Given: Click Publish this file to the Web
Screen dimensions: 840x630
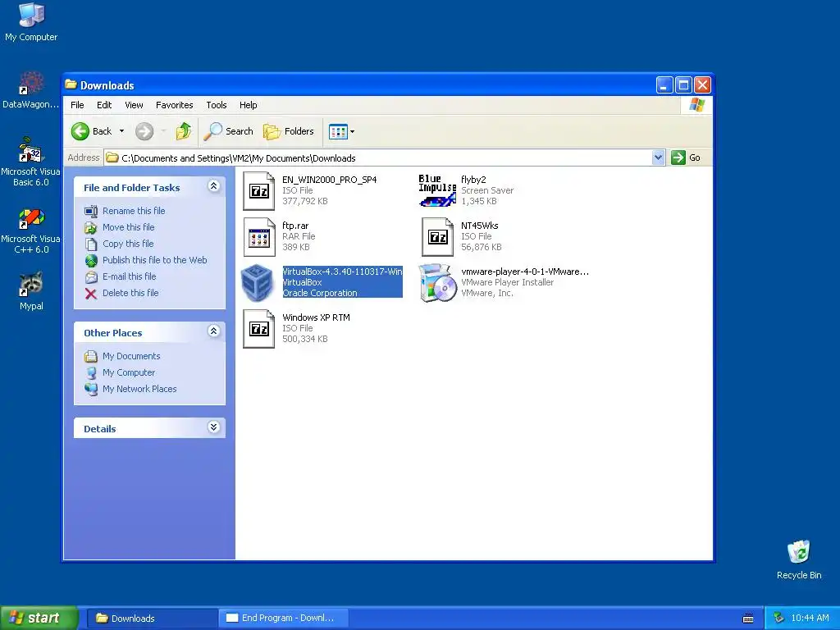Looking at the screenshot, I should pyautogui.click(x=155, y=260).
